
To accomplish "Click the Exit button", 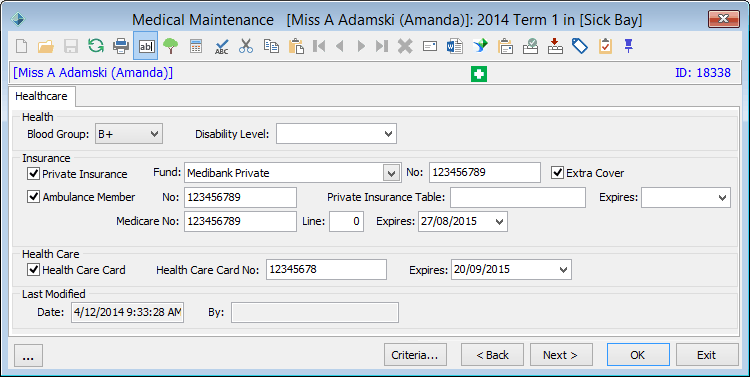I will pos(707,355).
